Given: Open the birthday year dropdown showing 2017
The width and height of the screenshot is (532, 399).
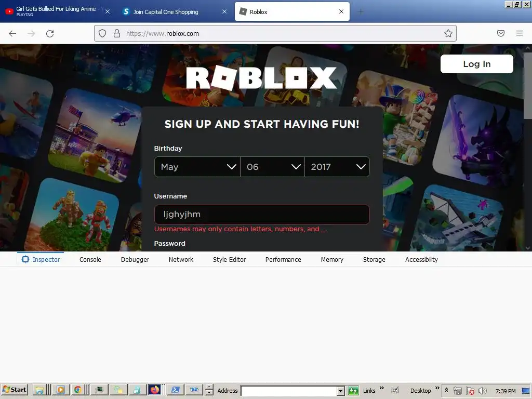Looking at the screenshot, I should (x=337, y=167).
